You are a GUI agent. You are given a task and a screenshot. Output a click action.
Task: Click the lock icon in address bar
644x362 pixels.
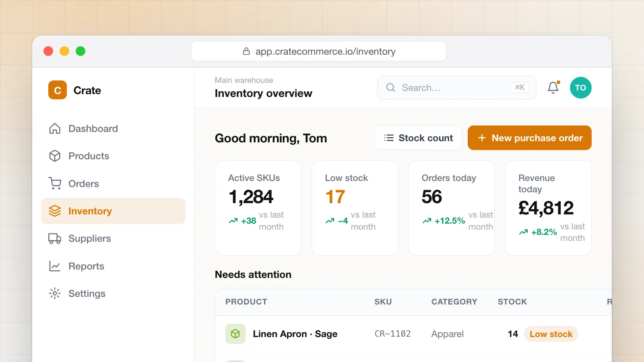pyautogui.click(x=246, y=51)
